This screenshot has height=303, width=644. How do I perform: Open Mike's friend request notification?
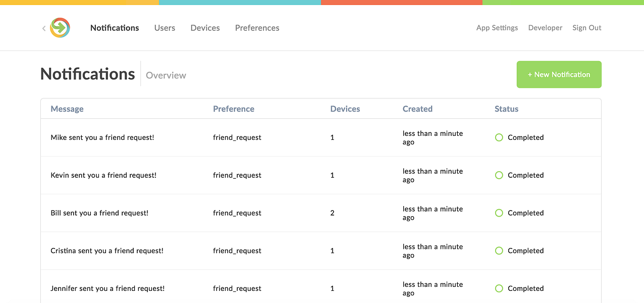point(102,137)
